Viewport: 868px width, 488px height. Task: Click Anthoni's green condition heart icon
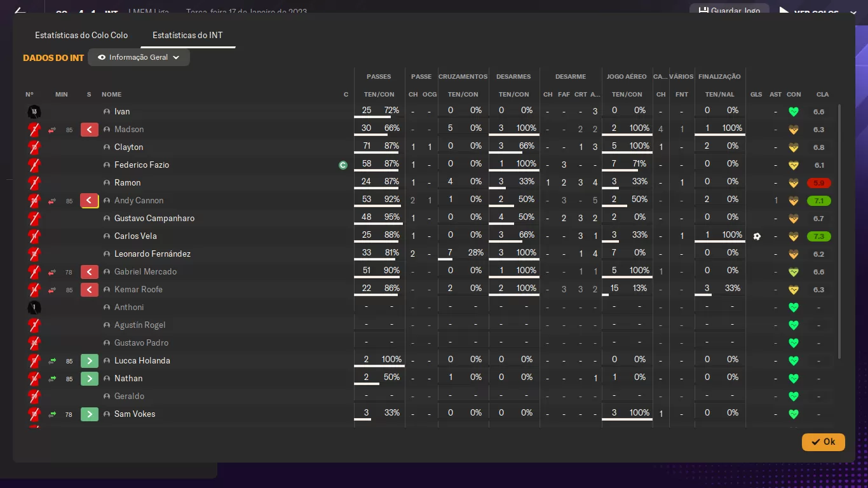click(x=793, y=308)
